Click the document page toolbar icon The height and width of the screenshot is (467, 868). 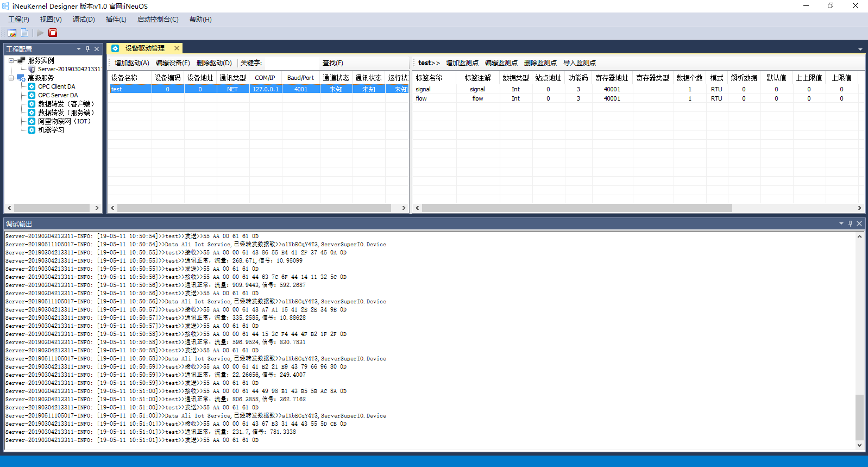(x=25, y=33)
